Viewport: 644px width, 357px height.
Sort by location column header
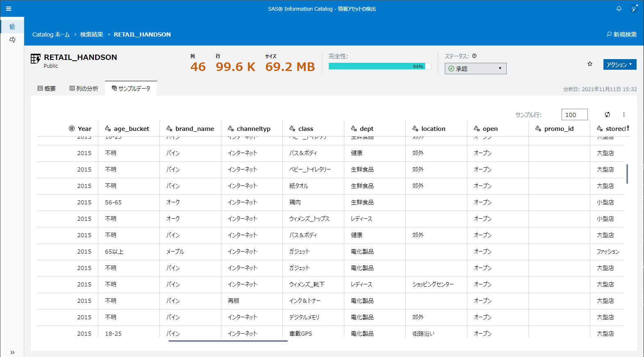click(x=433, y=128)
